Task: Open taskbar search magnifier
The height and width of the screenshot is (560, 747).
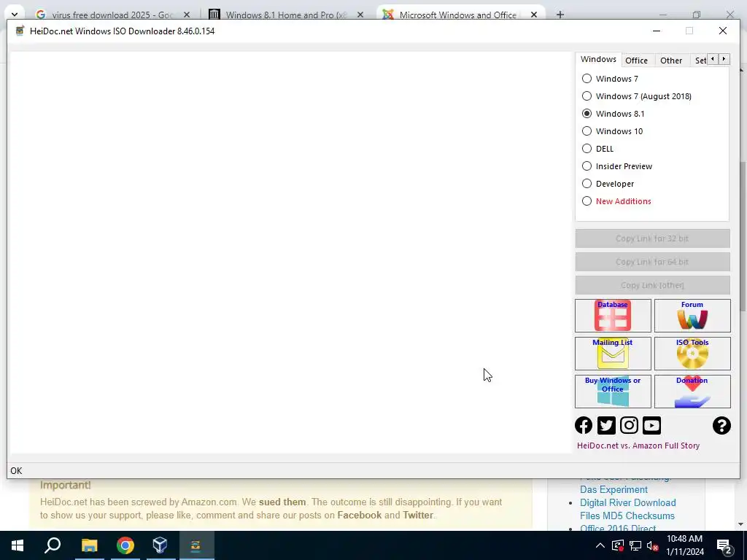Action: 53,545
